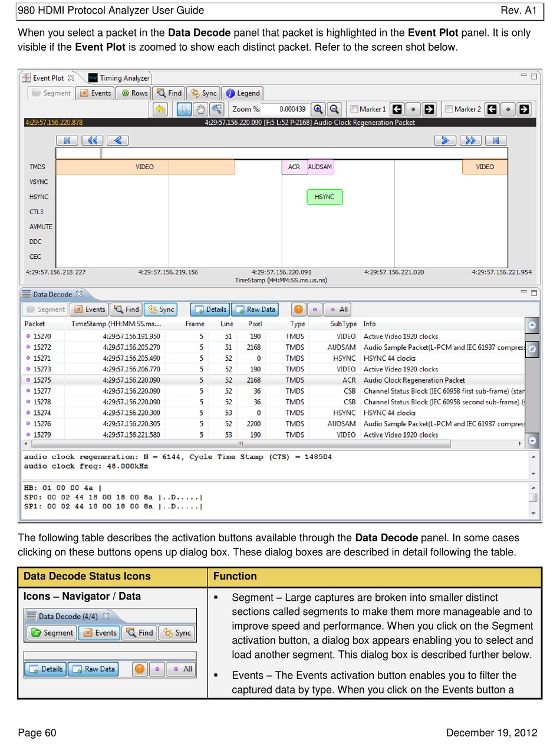Click the round scroll-up button of the packet list
This screenshot has height=747, width=560.
coord(532,325)
